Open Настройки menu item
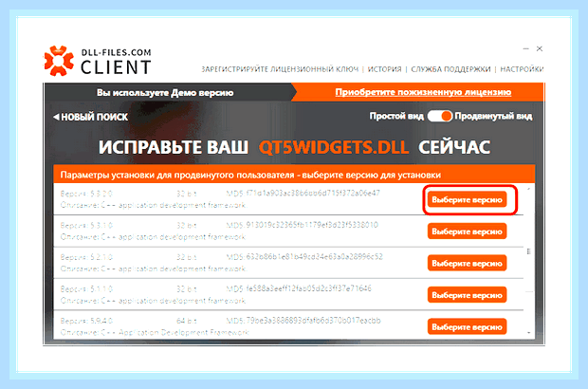This screenshot has height=389, width=588. (522, 69)
